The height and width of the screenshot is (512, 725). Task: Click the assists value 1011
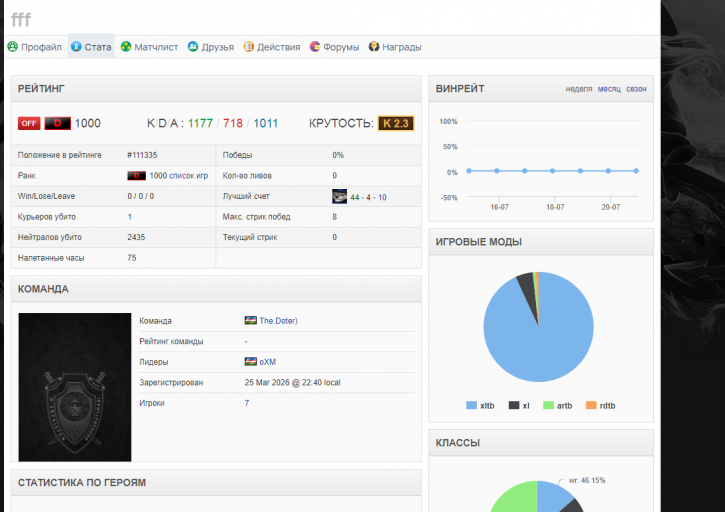click(265, 123)
